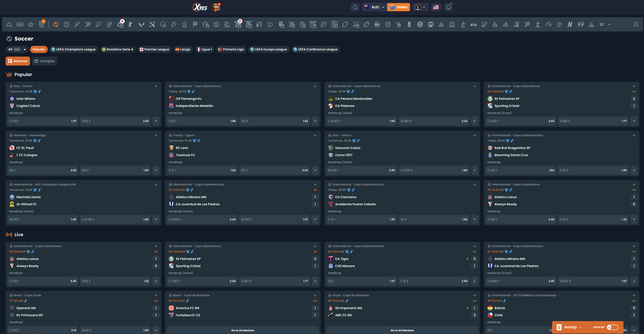Click Go to All Markets under America FC RN
The width and height of the screenshot is (644, 334).
[x=242, y=330]
